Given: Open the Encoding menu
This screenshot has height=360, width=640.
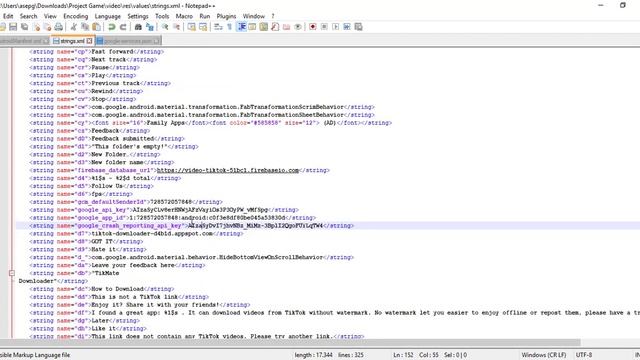Looking at the screenshot, I should (x=76, y=16).
